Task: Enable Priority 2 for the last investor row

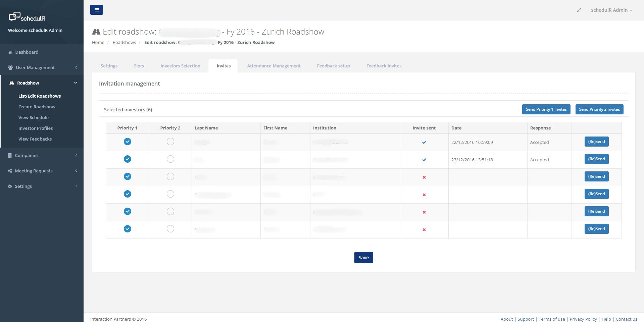Action: 170,228
